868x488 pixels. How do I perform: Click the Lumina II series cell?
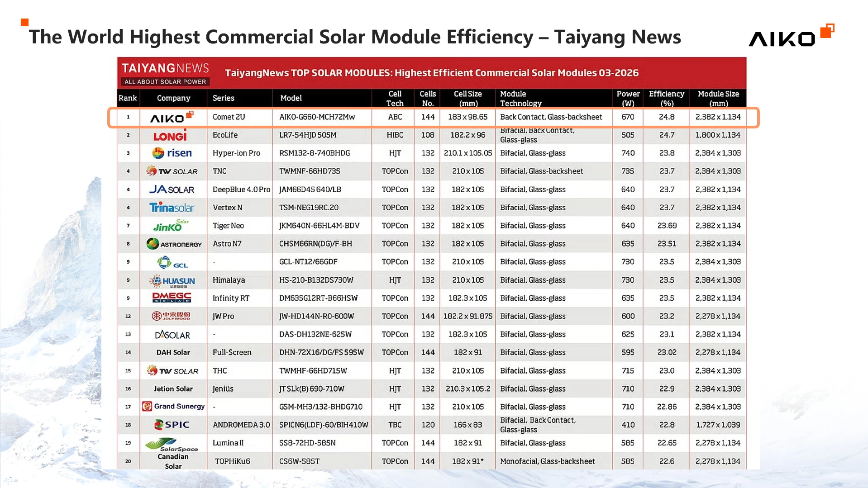pos(228,443)
